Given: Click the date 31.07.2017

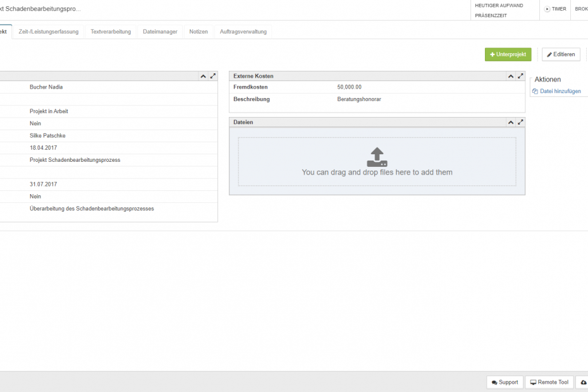Looking at the screenshot, I should 44,184.
